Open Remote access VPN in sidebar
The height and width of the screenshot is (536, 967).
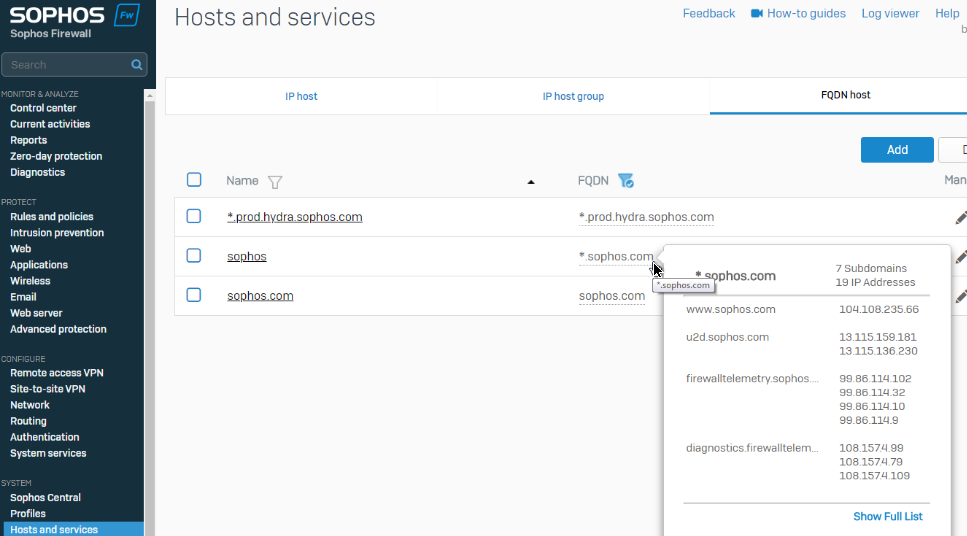pos(57,373)
